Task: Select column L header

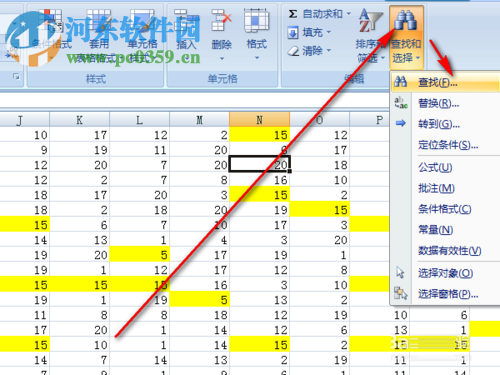Action: tap(139, 120)
